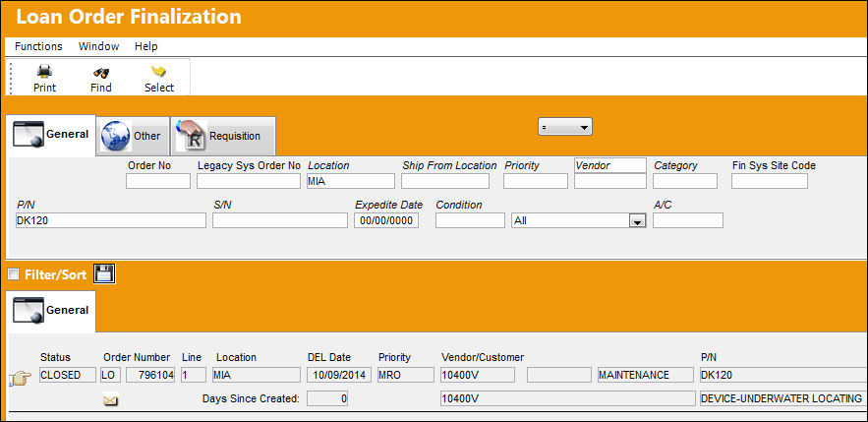Click DEVICE-UNDERWATER LOCATING description
The image size is (868, 422).
coord(783,398)
